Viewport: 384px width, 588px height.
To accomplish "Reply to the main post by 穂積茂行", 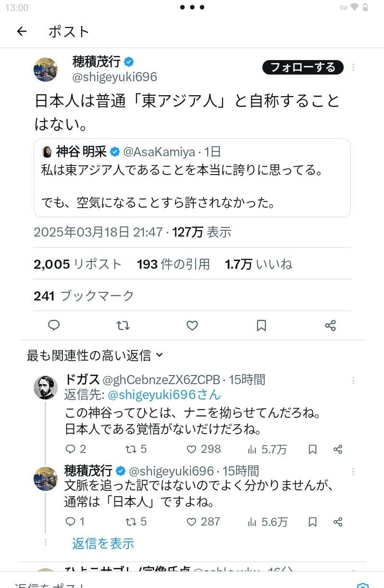I will 54,325.
